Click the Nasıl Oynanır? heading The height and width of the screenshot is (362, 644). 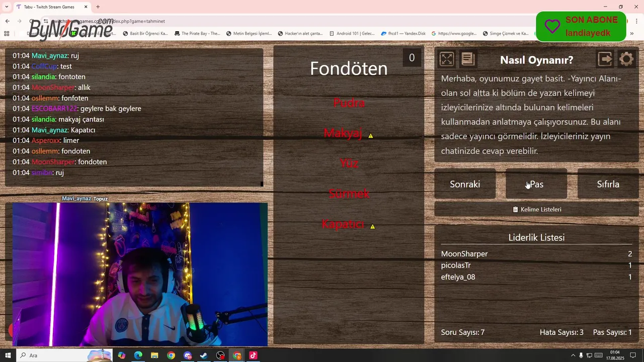tap(536, 60)
